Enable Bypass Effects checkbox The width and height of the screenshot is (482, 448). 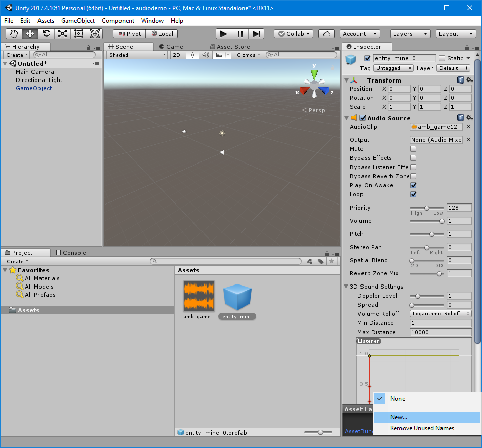click(x=413, y=158)
